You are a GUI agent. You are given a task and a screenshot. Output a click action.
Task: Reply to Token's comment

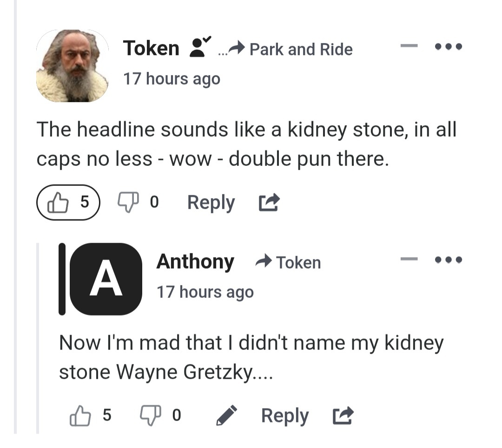[211, 203]
